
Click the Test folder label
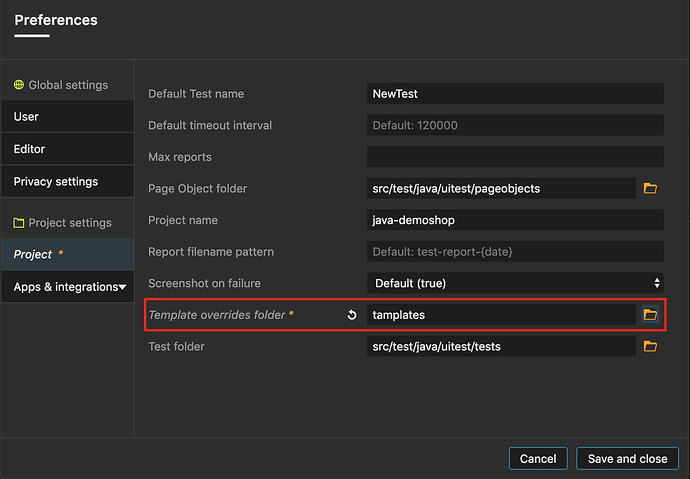pyautogui.click(x=176, y=347)
